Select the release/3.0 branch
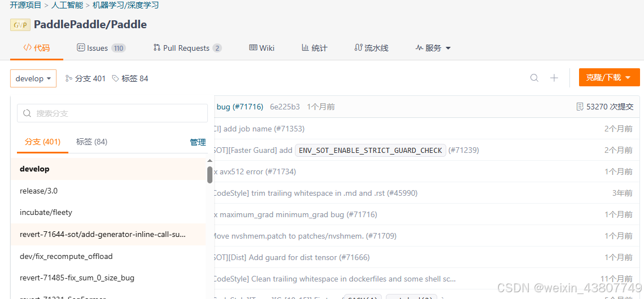 (108, 191)
